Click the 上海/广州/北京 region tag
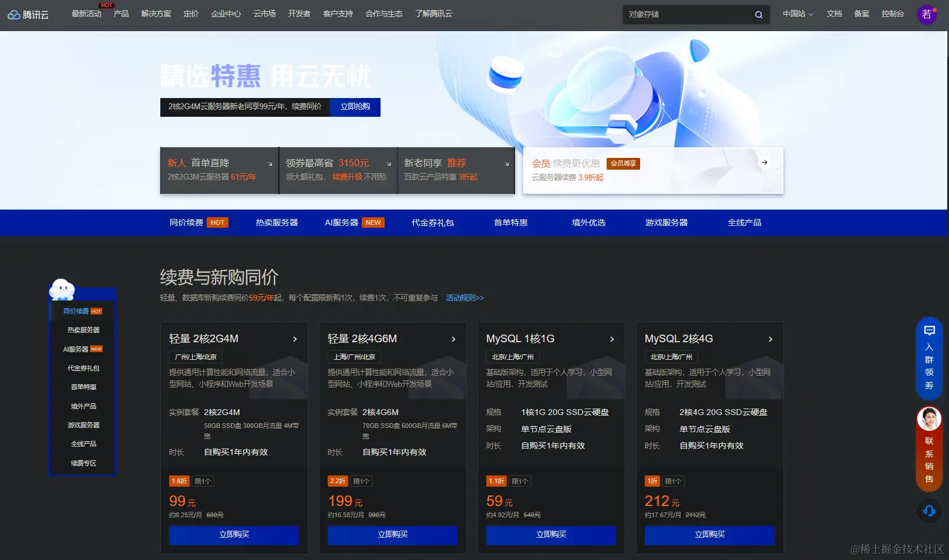 (x=354, y=357)
